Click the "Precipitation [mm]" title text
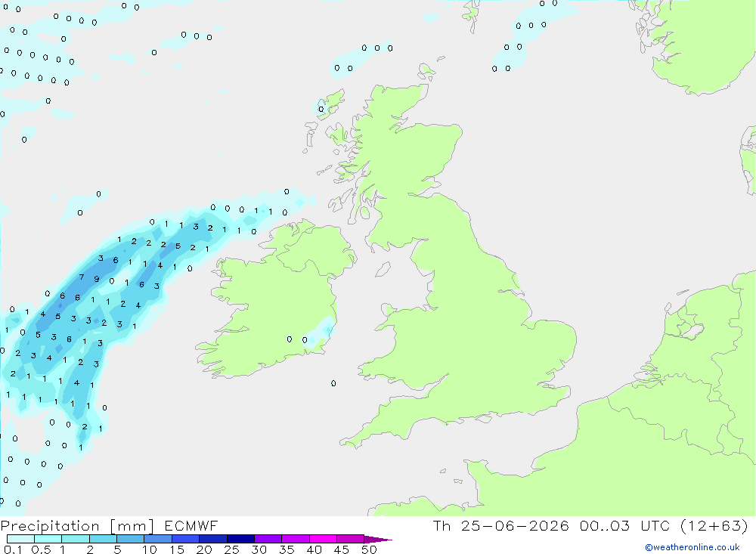The width and height of the screenshot is (756, 554). coord(77,526)
